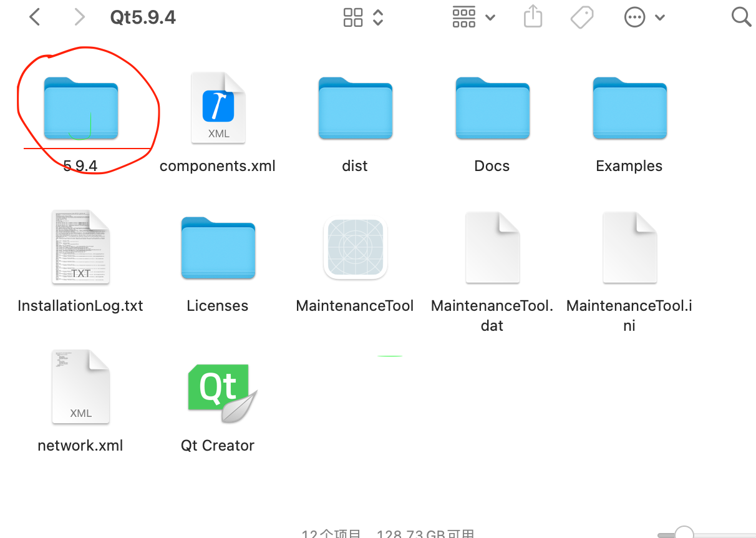This screenshot has width=756, height=538.
Task: Select the InstallationLog.txt file
Action: pyautogui.click(x=80, y=247)
